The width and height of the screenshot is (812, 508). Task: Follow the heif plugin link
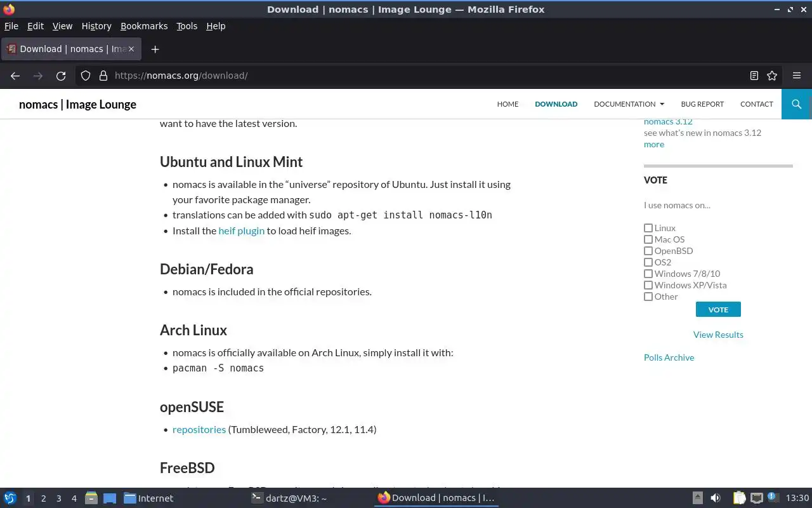coord(241,231)
